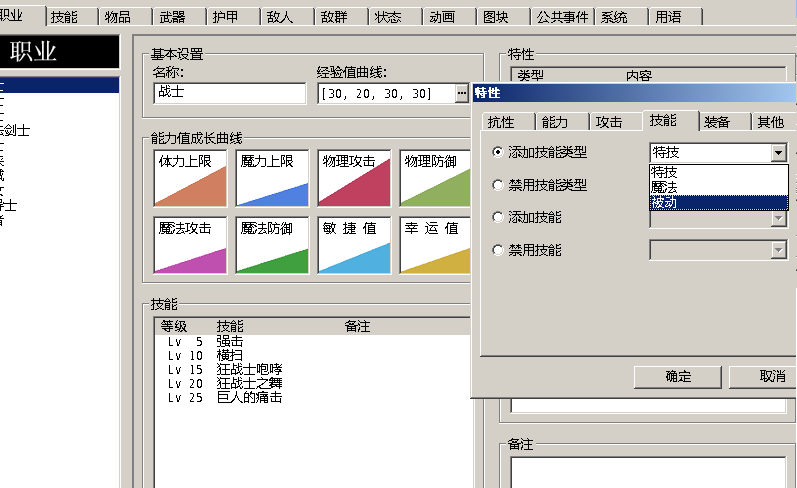Open the 体力上限 growth curve

(190, 178)
